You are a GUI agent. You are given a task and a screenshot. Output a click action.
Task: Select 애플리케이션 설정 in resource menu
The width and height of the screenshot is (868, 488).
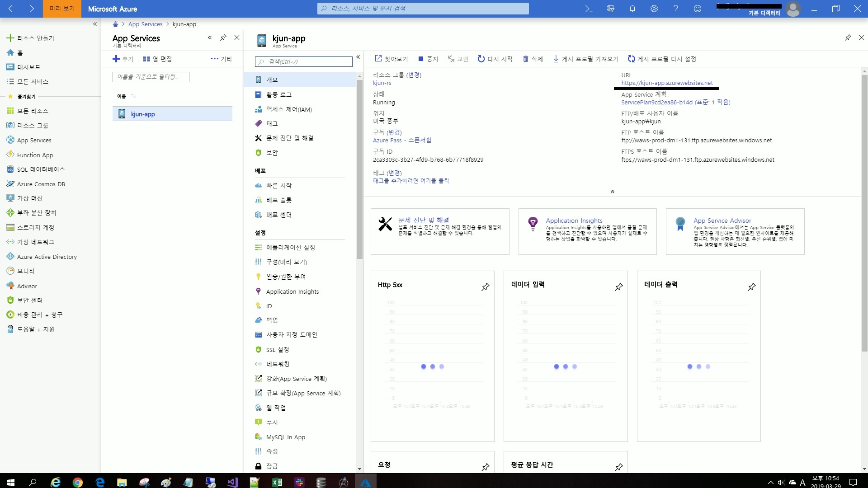[290, 248]
